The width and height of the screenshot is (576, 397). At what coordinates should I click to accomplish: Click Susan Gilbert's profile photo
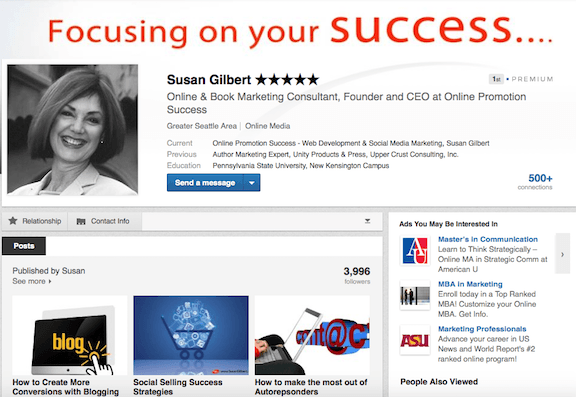tap(73, 130)
